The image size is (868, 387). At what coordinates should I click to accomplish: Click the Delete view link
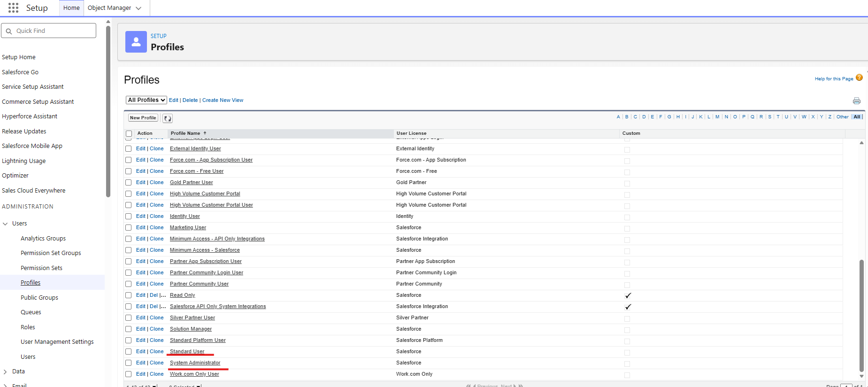pos(190,101)
